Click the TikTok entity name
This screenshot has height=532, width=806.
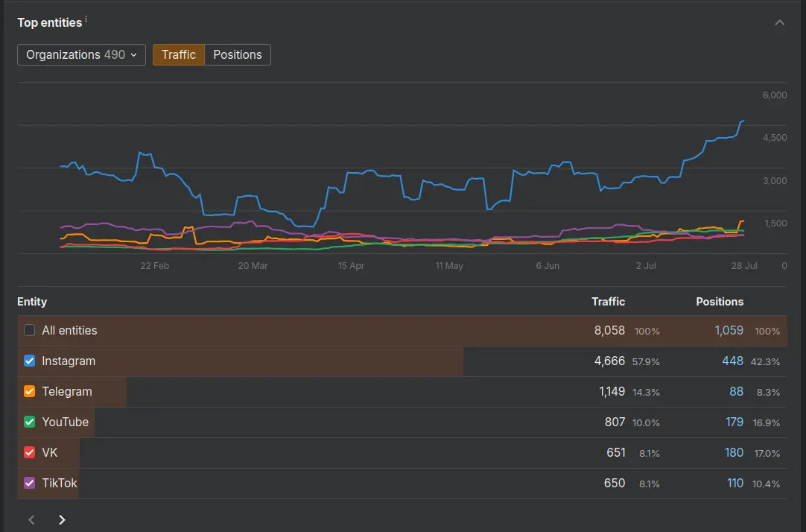click(60, 483)
